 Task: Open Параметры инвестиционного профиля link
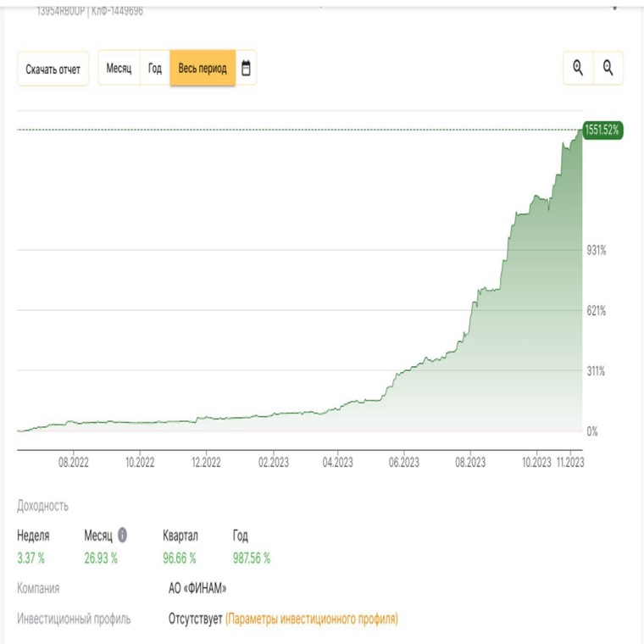click(x=312, y=619)
